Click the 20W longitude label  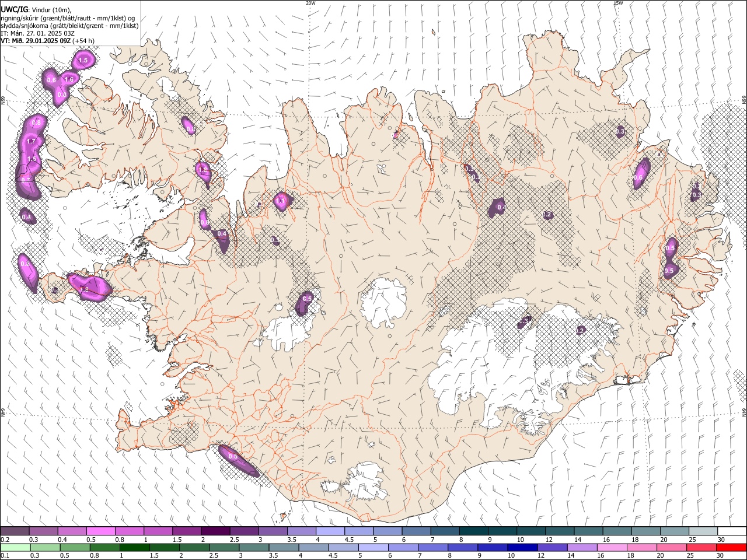[310, 3]
